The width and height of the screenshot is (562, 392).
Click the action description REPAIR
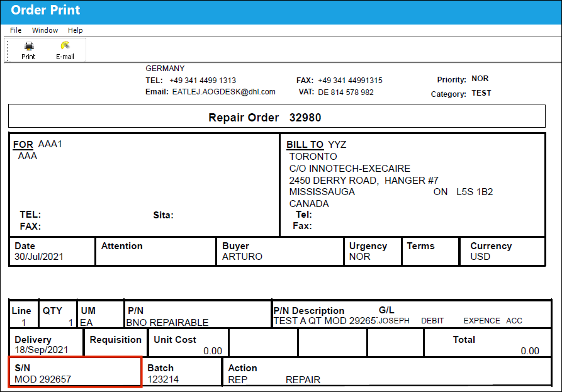pos(303,380)
